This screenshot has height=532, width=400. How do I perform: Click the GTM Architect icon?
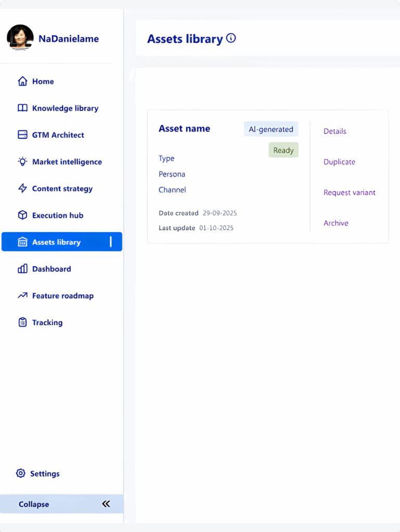pos(22,135)
